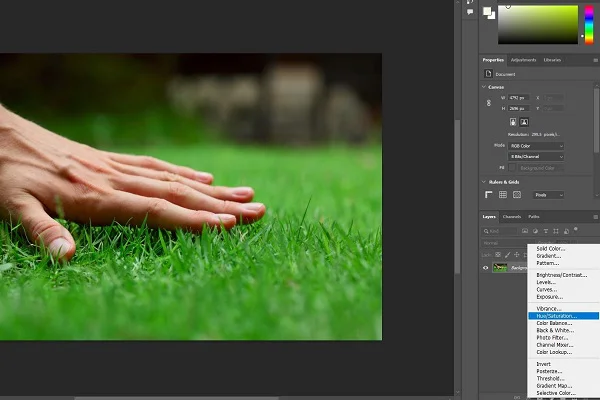The height and width of the screenshot is (400, 600).
Task: Choose Solid Color... from the menu
Action: pos(563,249)
